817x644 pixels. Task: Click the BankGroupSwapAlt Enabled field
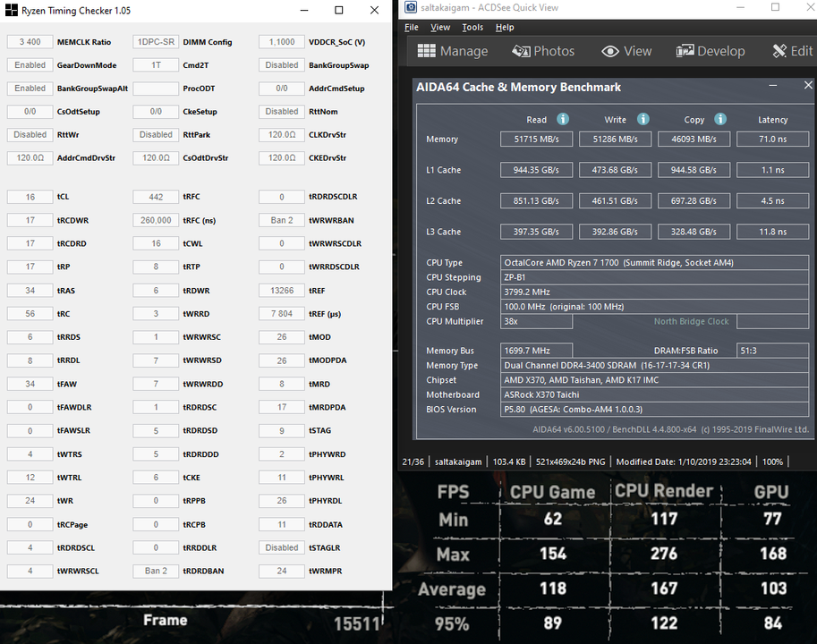[x=30, y=88]
